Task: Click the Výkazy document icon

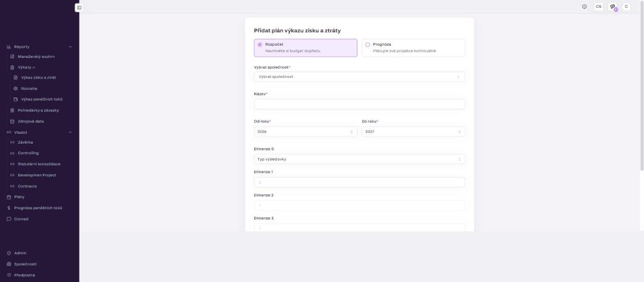Action: pyautogui.click(x=12, y=67)
